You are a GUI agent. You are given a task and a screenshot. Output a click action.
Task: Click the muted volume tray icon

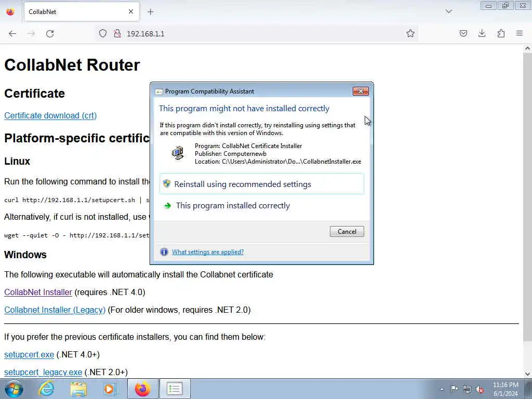click(480, 390)
